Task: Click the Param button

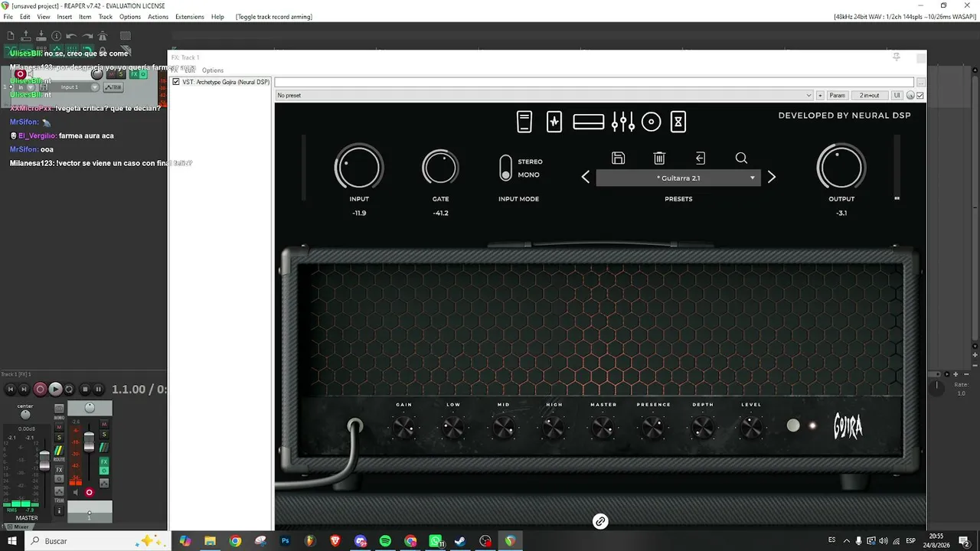Action: click(837, 96)
